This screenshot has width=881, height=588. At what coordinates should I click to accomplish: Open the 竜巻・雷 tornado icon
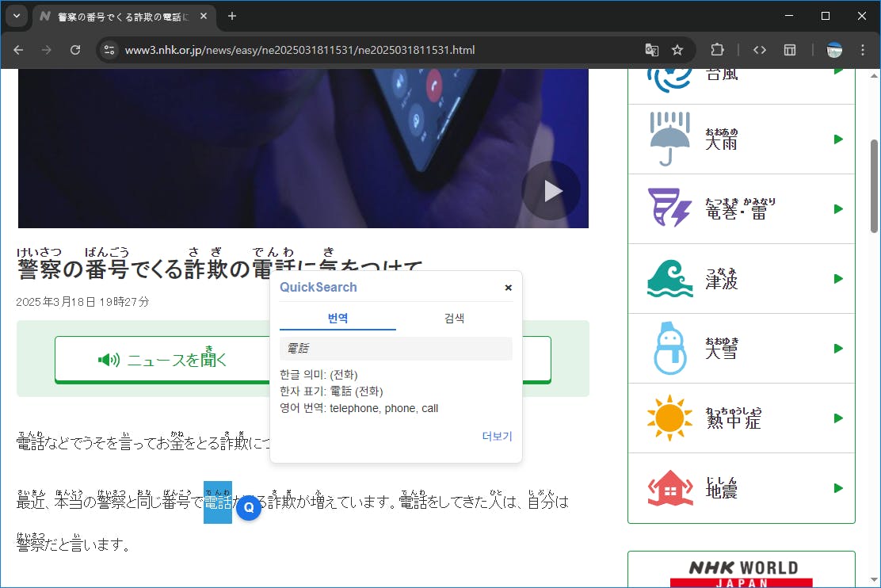coord(669,208)
